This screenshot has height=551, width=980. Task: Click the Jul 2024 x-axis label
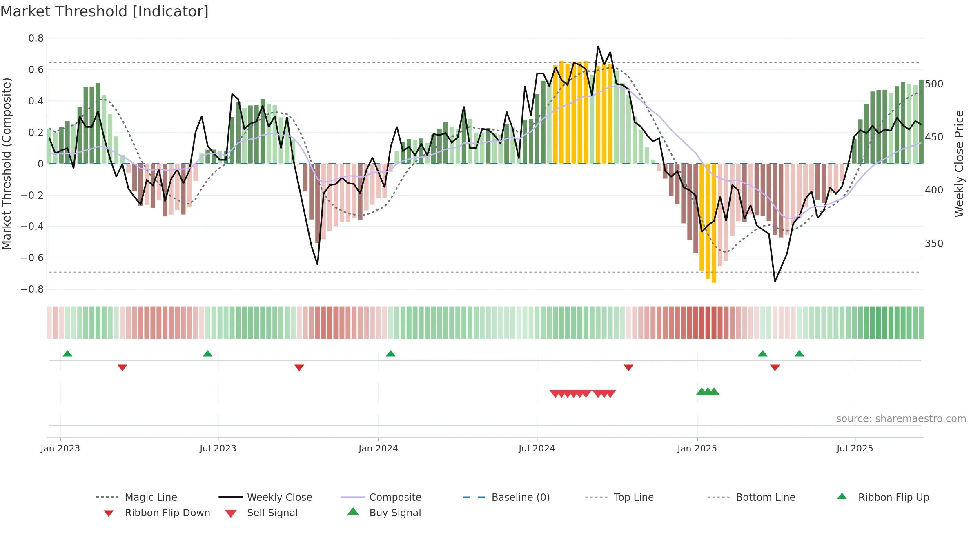click(537, 448)
